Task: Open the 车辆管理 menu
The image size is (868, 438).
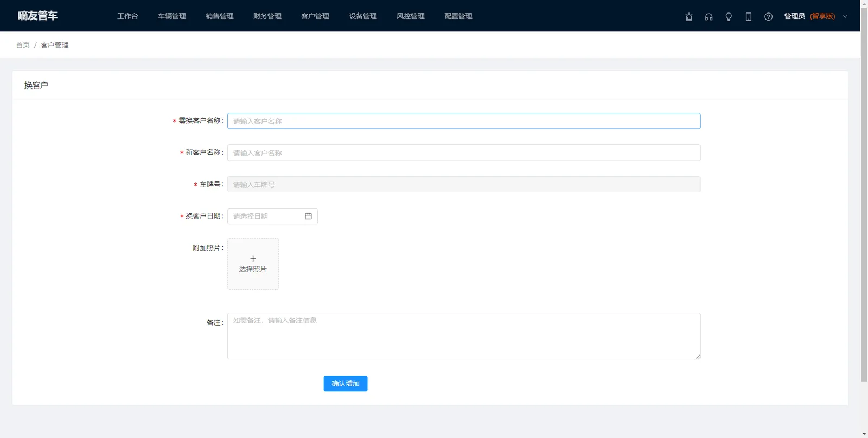Action: click(172, 16)
